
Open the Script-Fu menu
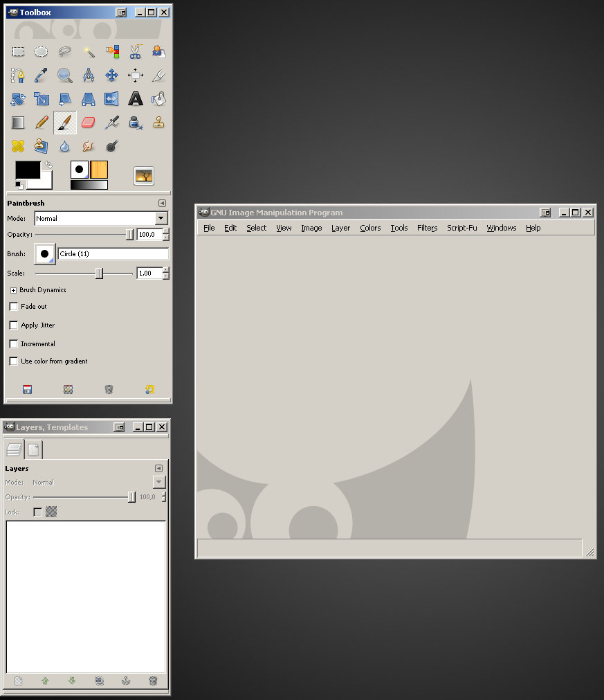[x=462, y=228]
